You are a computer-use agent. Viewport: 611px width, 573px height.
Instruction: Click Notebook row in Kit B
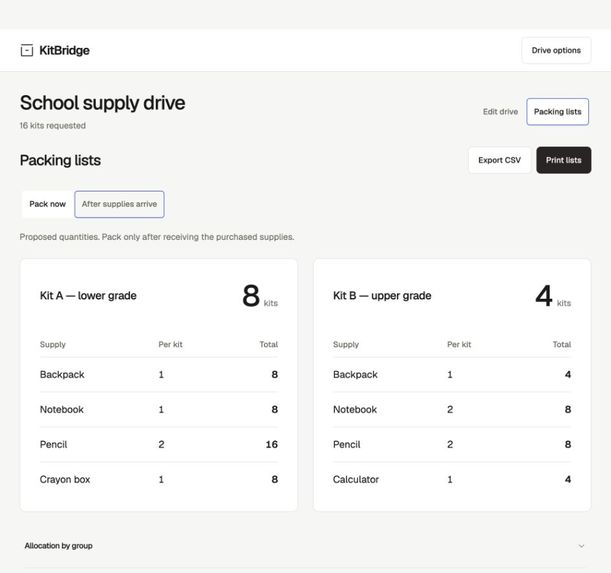pyautogui.click(x=452, y=409)
